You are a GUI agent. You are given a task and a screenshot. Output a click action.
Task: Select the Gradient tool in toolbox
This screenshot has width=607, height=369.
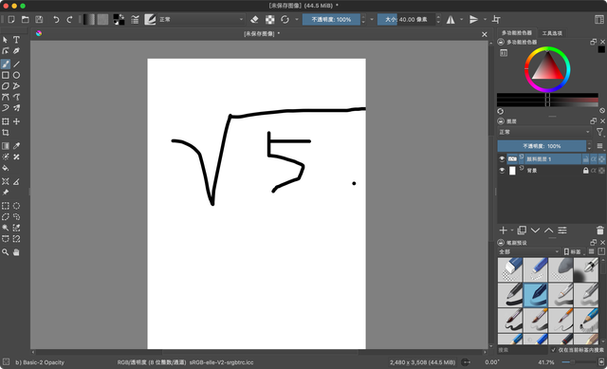(5, 146)
